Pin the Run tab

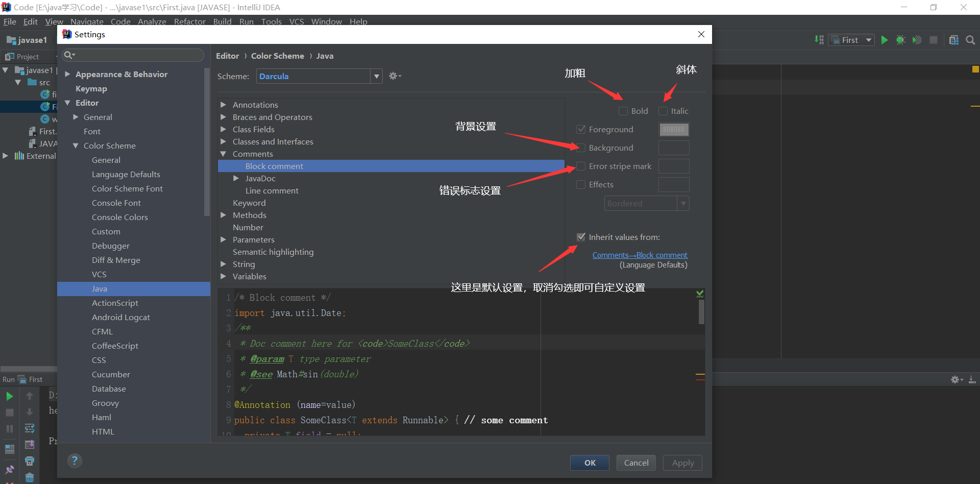(9, 469)
